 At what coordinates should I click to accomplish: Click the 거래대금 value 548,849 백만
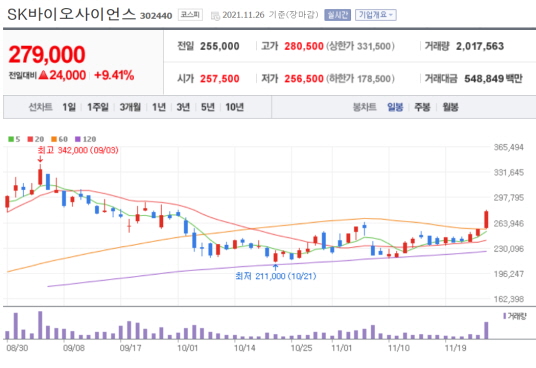click(x=493, y=79)
